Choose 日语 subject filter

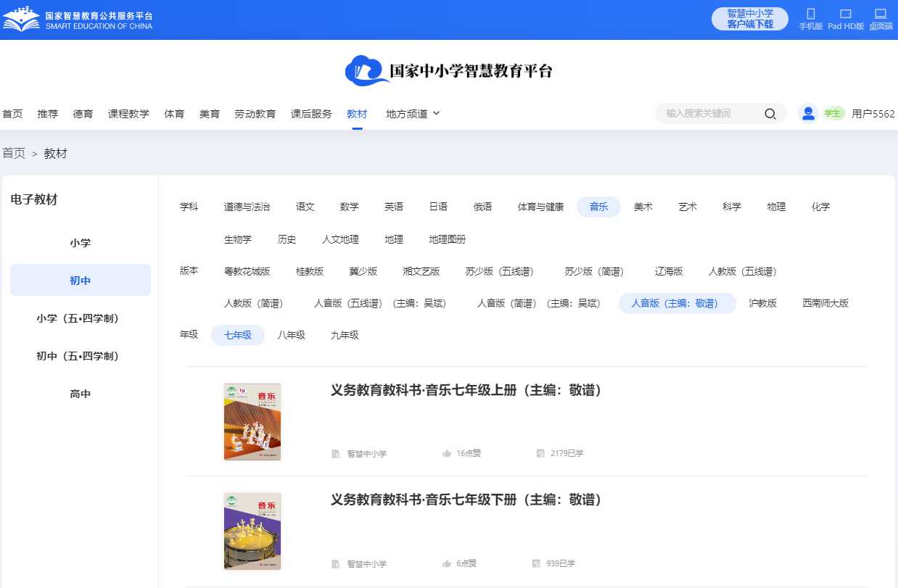[x=438, y=207]
